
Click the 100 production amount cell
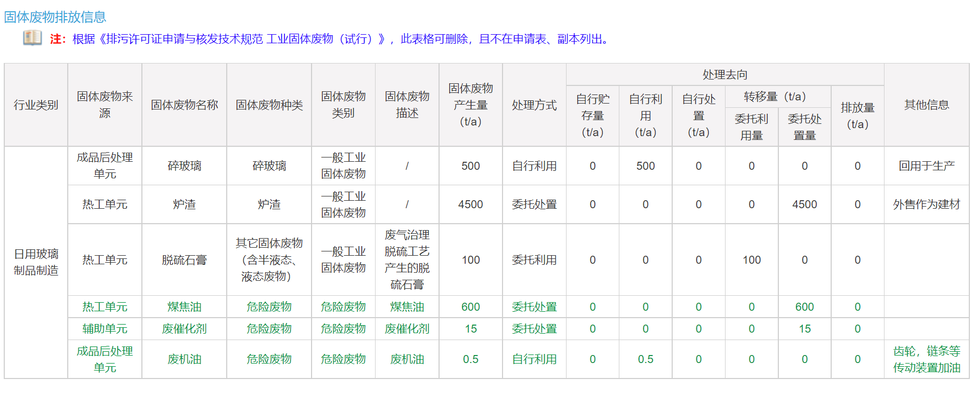(471, 260)
